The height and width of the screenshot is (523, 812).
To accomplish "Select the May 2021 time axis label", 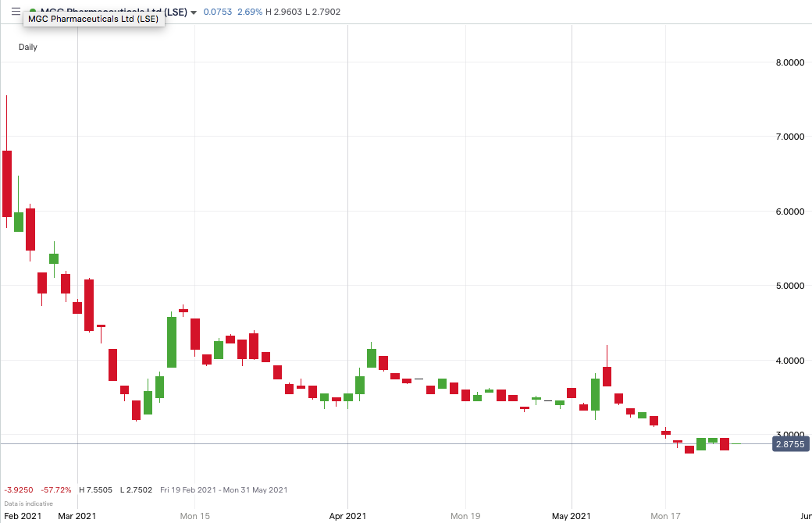I will click(571, 516).
